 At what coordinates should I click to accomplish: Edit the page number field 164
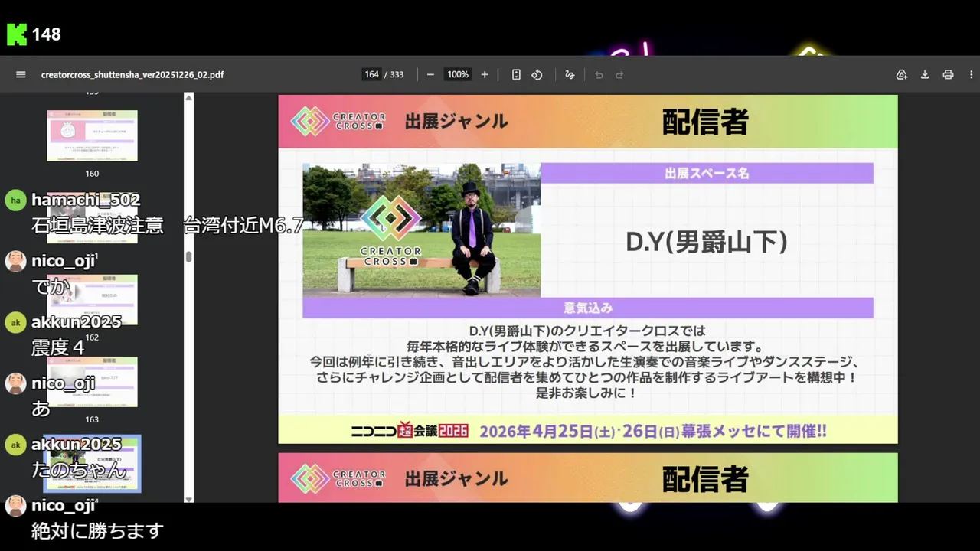tap(371, 74)
